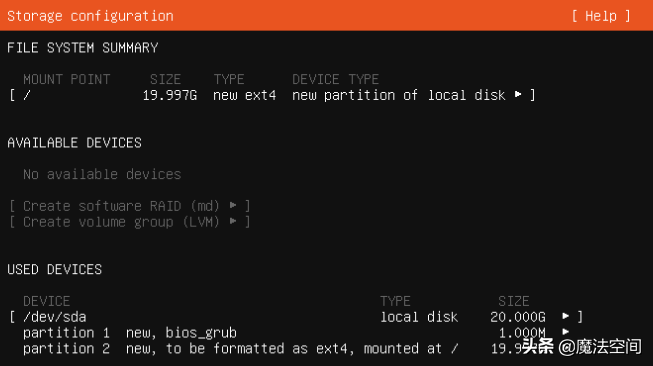Click local disk type of /dev/sda
This screenshot has height=366, width=653.
(419, 317)
